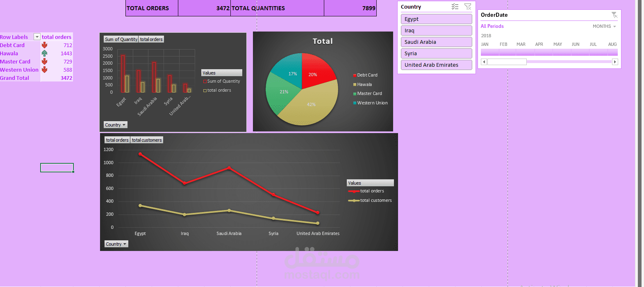Click the green up arrow icon beside Hawala

[x=44, y=53]
